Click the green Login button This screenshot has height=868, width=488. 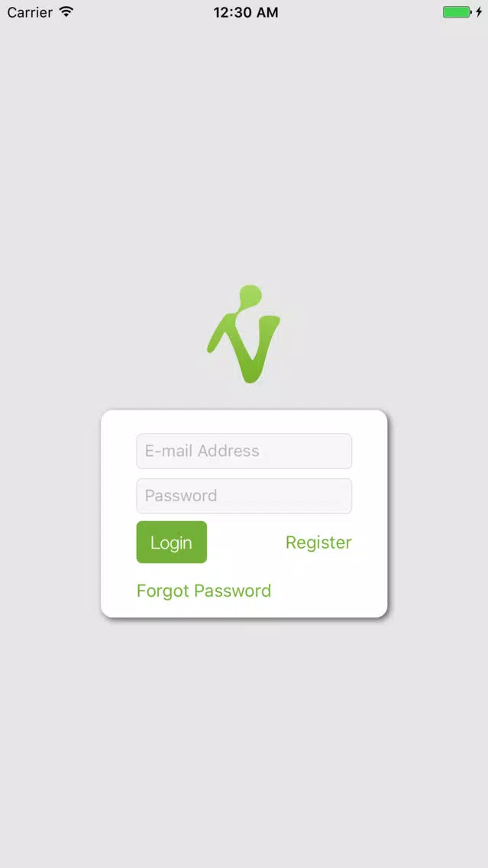coord(172,542)
